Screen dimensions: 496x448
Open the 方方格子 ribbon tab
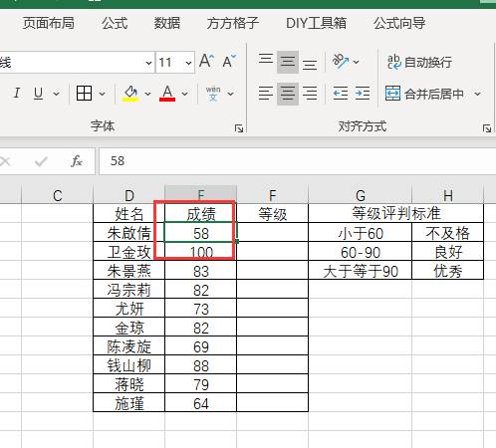click(233, 23)
